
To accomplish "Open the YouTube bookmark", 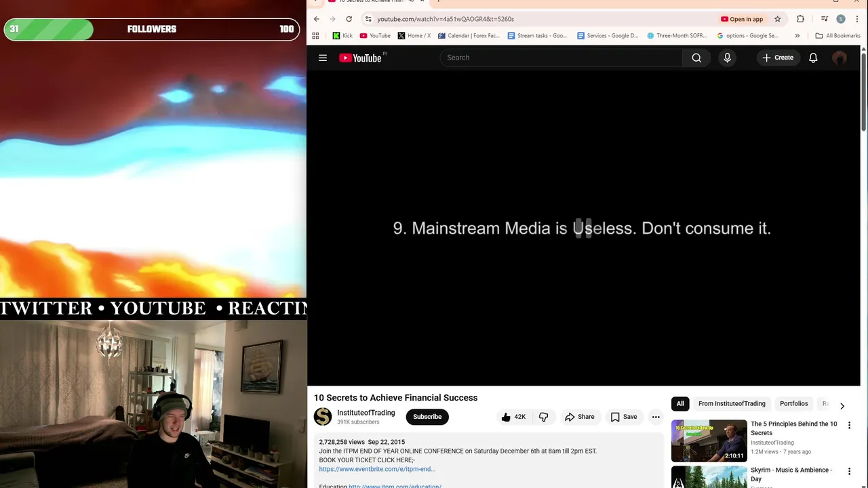I will pyautogui.click(x=375, y=35).
